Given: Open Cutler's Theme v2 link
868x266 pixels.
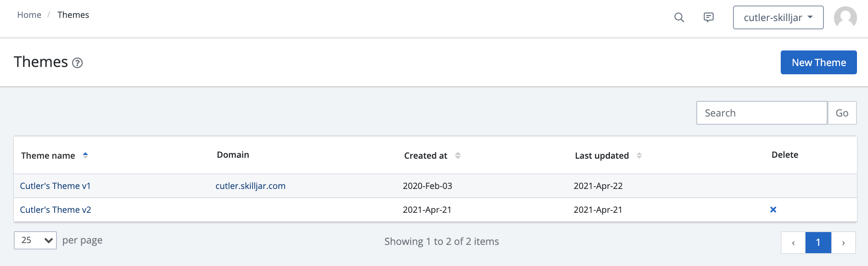Looking at the screenshot, I should point(56,210).
